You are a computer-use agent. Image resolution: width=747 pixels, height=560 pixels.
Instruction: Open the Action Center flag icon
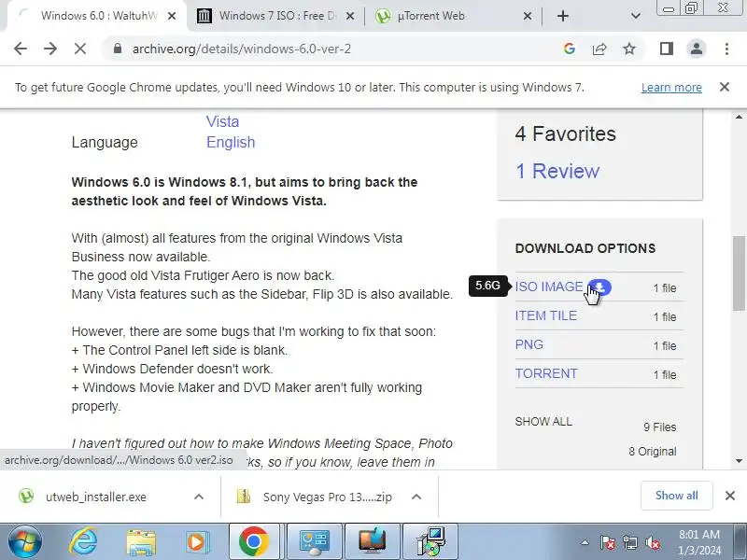[607, 542]
